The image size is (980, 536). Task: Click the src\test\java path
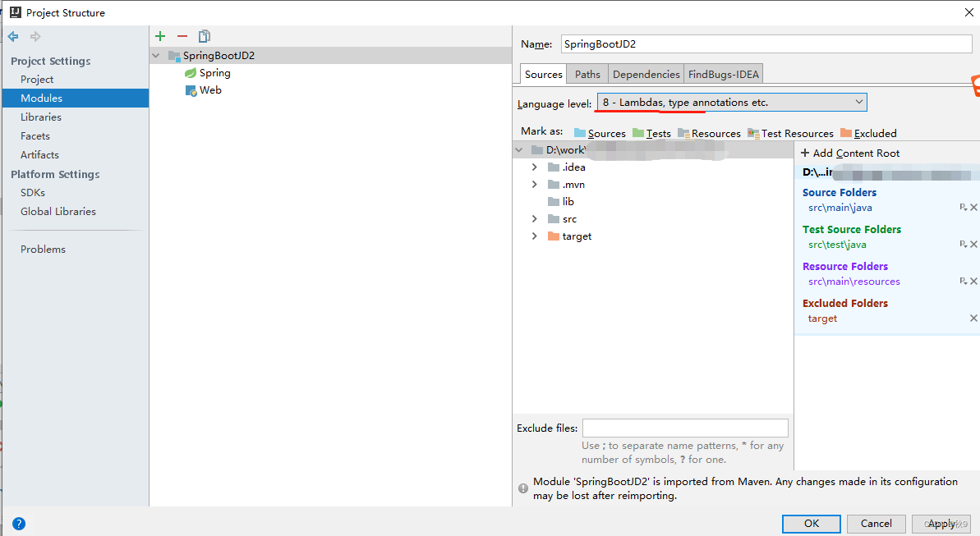pos(837,245)
